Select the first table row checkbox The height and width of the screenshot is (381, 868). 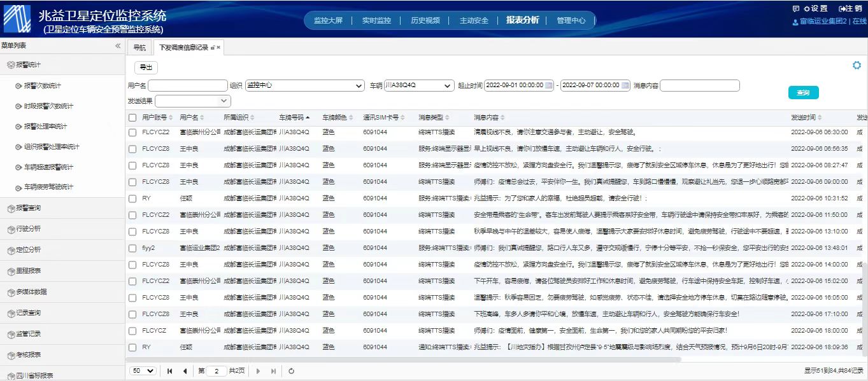[x=132, y=132]
